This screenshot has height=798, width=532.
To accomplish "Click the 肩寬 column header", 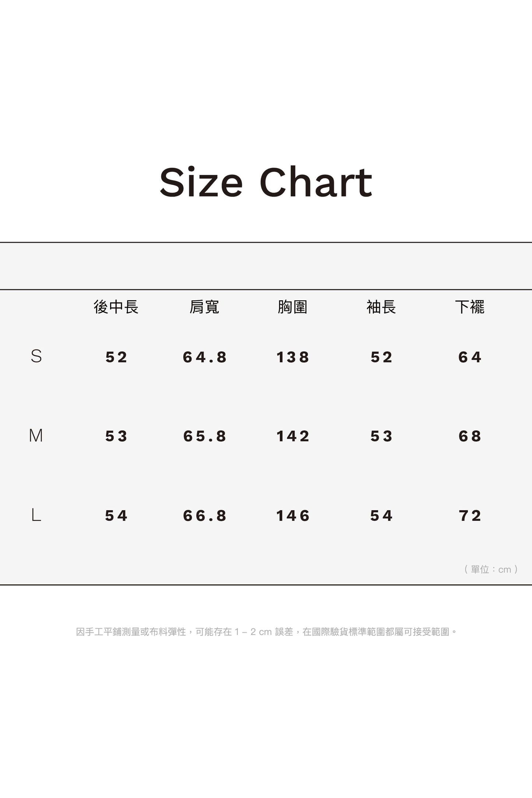I will click(x=204, y=307).
